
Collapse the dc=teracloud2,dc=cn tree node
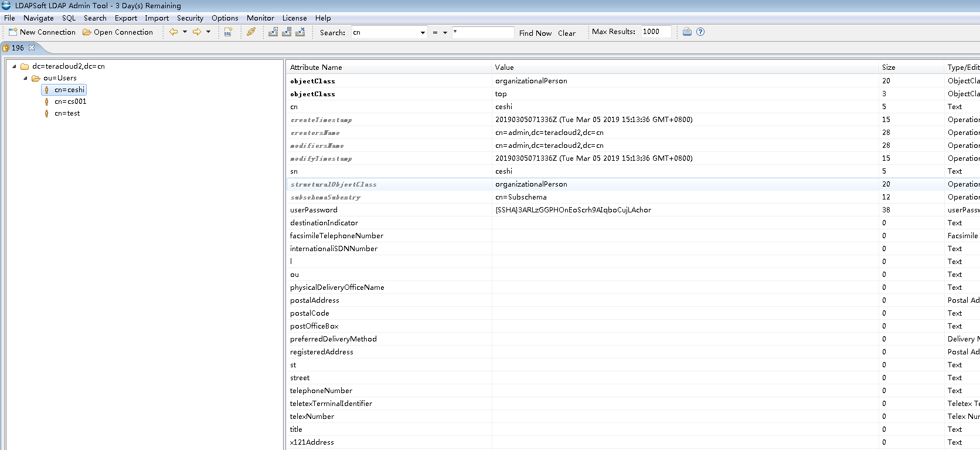(x=14, y=66)
